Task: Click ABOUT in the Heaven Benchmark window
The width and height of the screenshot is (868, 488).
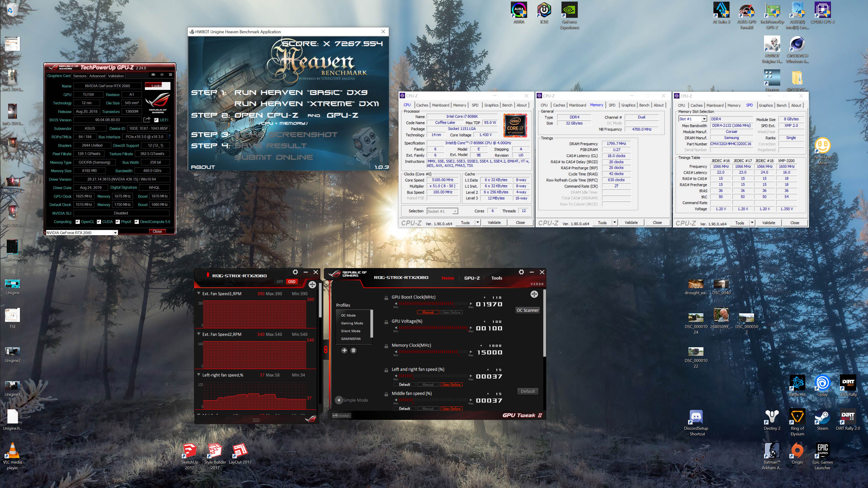Action: pos(203,167)
